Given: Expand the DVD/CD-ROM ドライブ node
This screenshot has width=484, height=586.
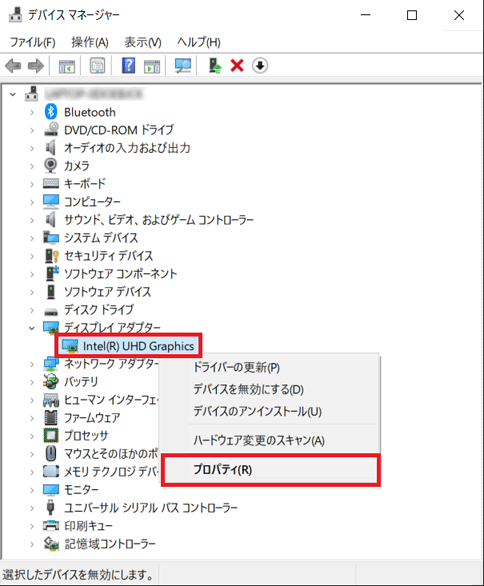Looking at the screenshot, I should tap(32, 130).
